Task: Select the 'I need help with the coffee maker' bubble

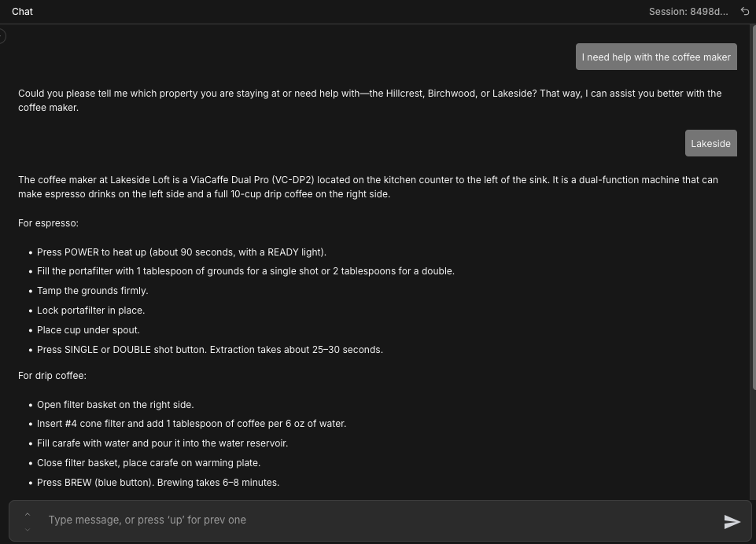Action: coord(656,57)
